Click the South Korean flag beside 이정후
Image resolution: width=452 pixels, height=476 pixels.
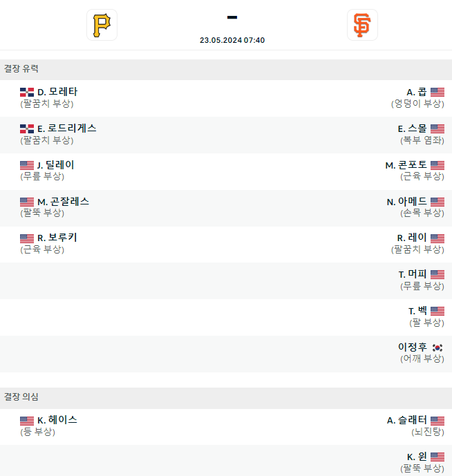click(x=437, y=348)
